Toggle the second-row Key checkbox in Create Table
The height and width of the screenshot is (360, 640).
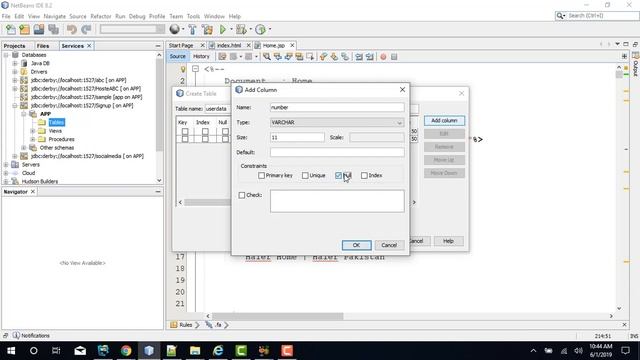[185, 139]
